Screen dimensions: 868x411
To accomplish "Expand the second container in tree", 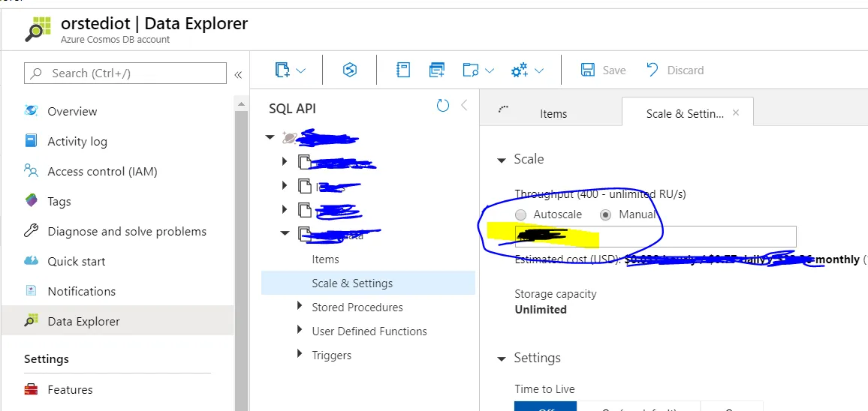I will [285, 185].
